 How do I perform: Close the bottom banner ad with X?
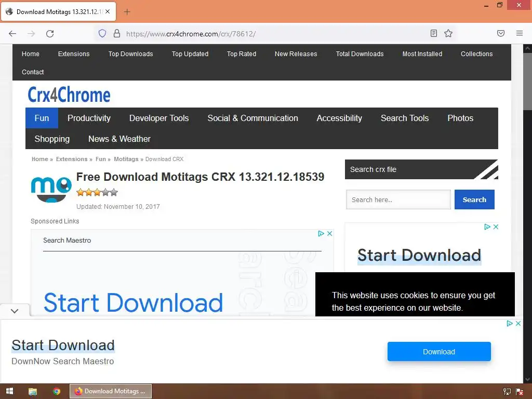coord(518,323)
